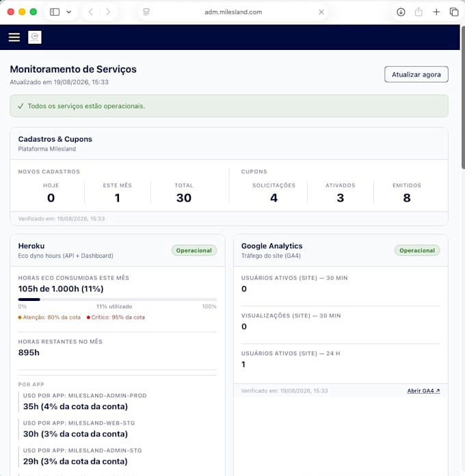Click 'USO POR APP: MILESLAND-WEB-STG' label
Image resolution: width=465 pixels, height=476 pixels.
(79, 423)
